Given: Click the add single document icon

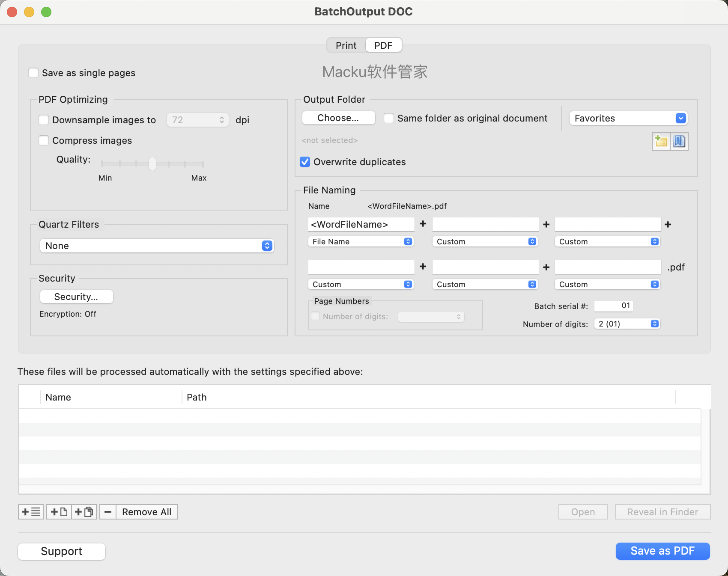Looking at the screenshot, I should [x=59, y=512].
